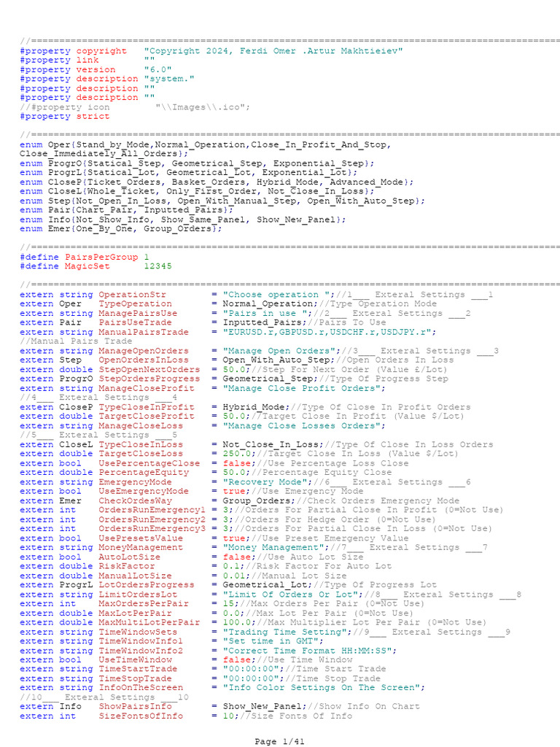Click Open_With_Manual_Step in enum Step
Image resolution: width=560 pixels, height=747 pixels.
(x=237, y=201)
